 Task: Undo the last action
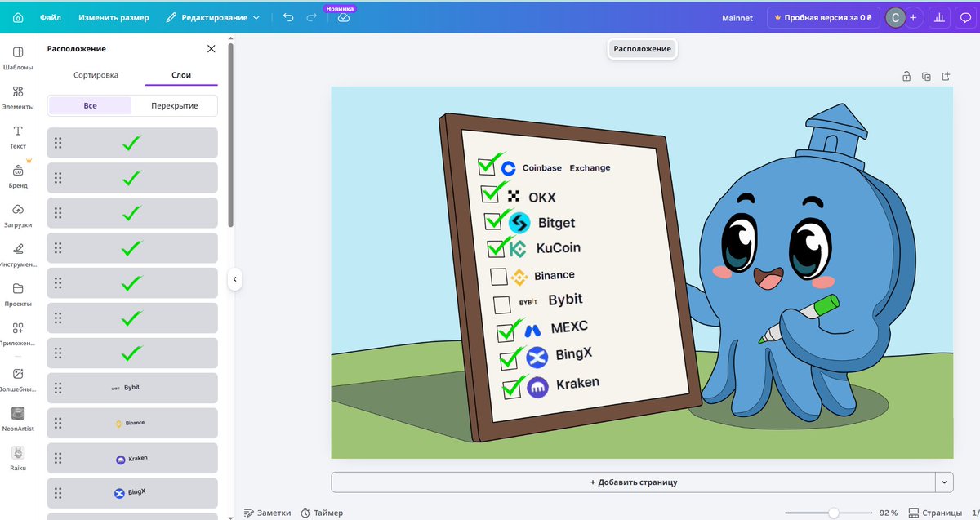288,17
